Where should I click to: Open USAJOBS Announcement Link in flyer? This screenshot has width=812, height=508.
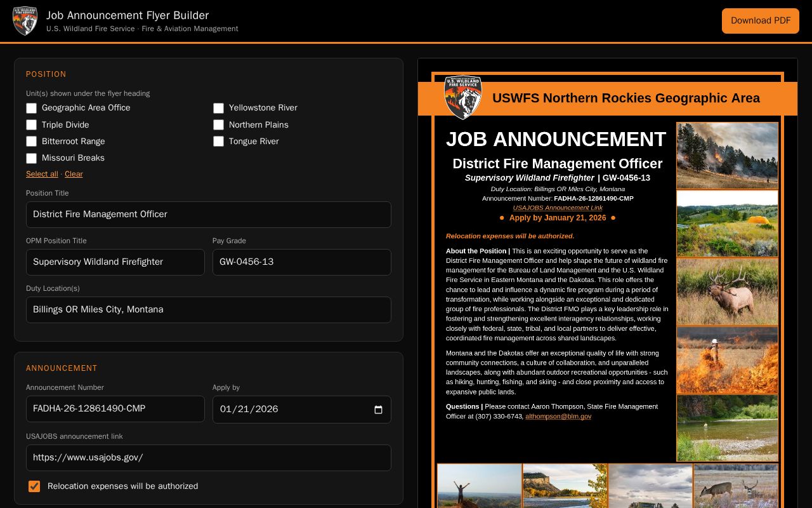(x=558, y=208)
